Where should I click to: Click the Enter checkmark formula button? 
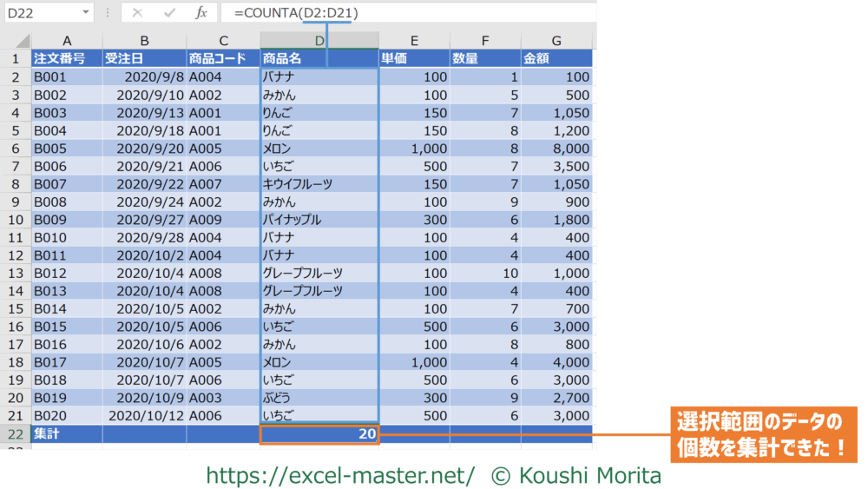point(170,13)
